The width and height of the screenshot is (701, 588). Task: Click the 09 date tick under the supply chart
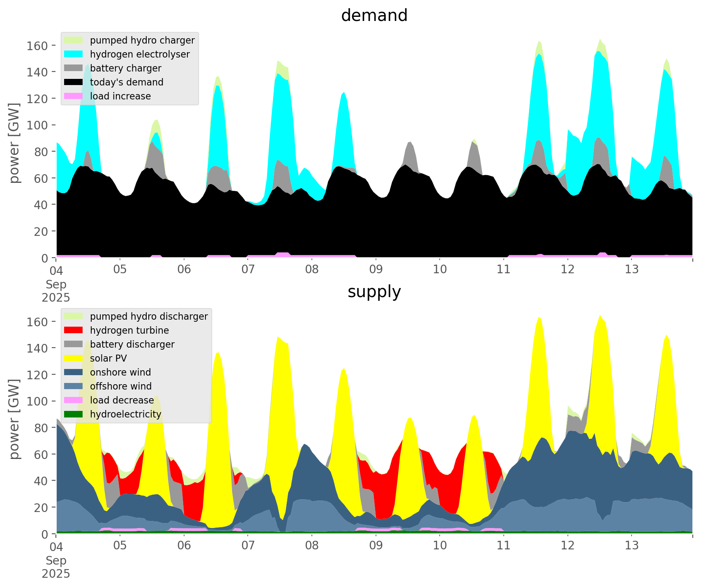pyautogui.click(x=376, y=546)
